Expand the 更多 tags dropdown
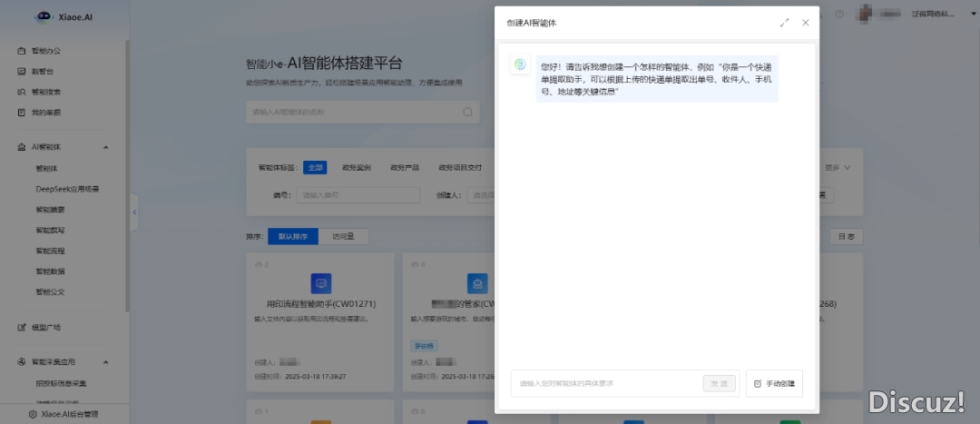Image resolution: width=980 pixels, height=424 pixels. (x=838, y=167)
